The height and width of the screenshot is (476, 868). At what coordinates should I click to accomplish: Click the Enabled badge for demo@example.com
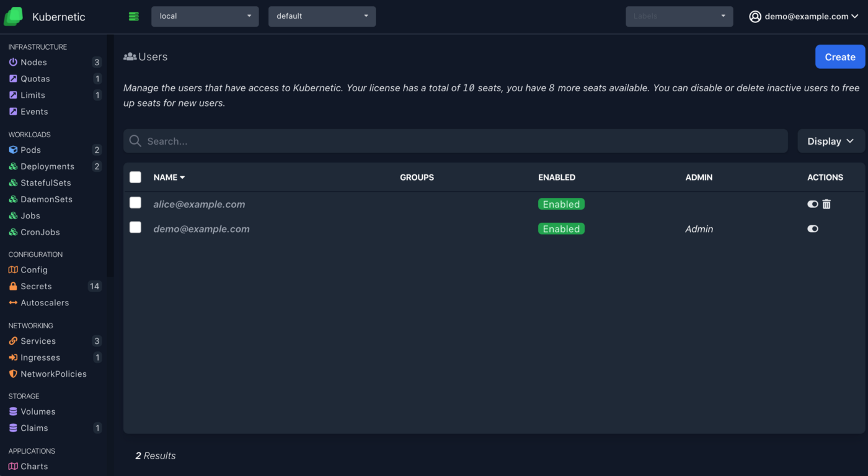tap(561, 229)
